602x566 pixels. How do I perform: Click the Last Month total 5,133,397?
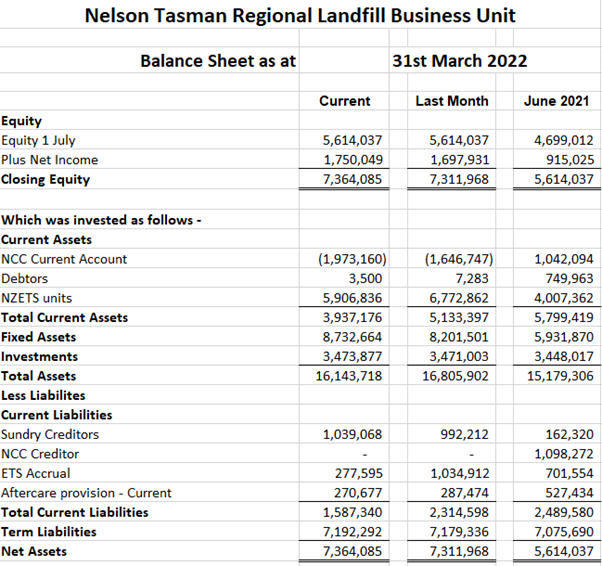459,318
